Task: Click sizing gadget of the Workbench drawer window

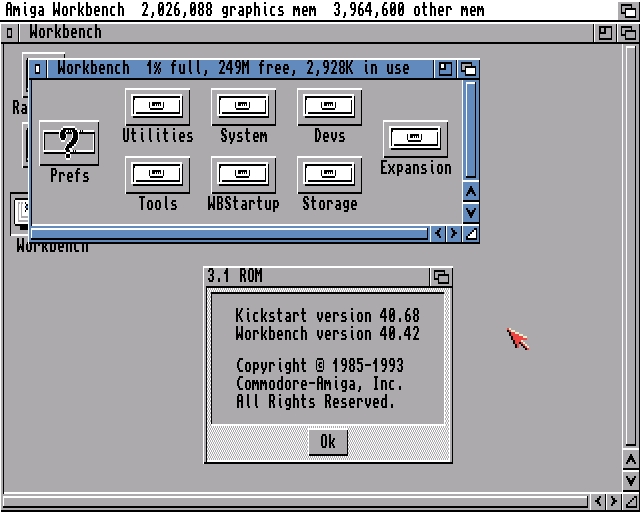Action: tap(471, 234)
